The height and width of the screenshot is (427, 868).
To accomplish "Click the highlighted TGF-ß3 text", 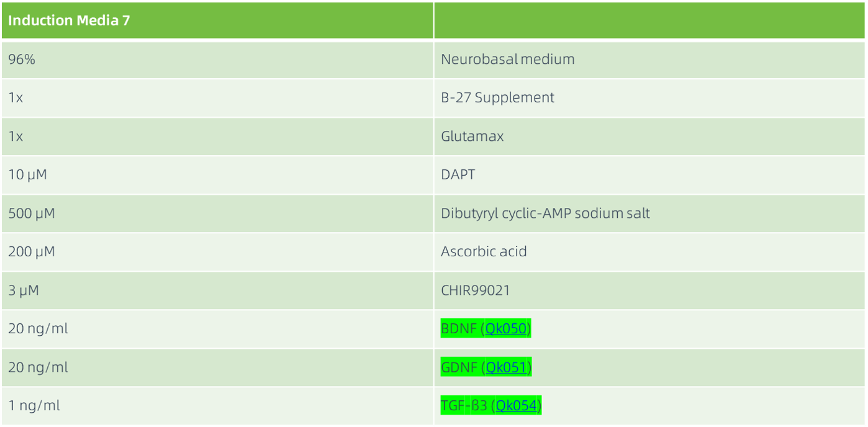I will tap(464, 406).
